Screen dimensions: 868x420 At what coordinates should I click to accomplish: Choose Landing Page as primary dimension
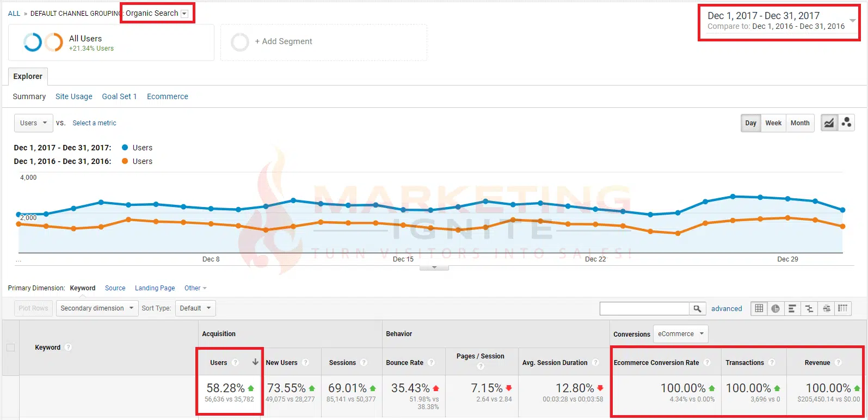coord(155,288)
